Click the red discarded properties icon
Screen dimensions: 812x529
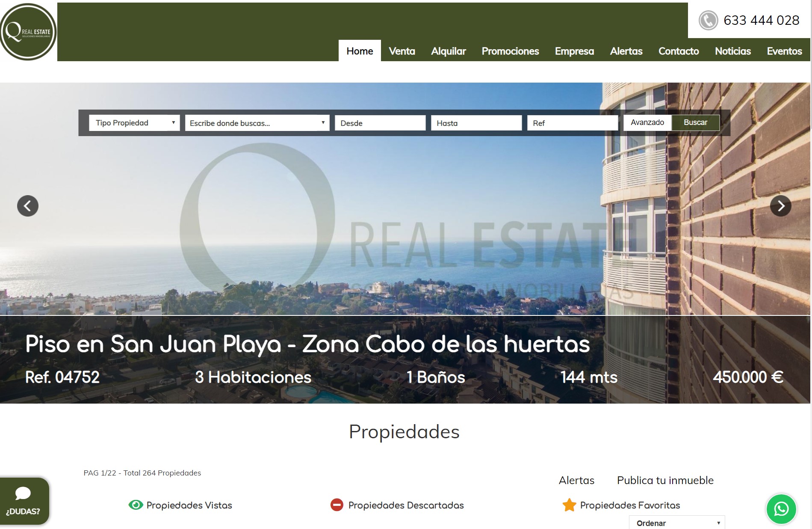click(337, 505)
